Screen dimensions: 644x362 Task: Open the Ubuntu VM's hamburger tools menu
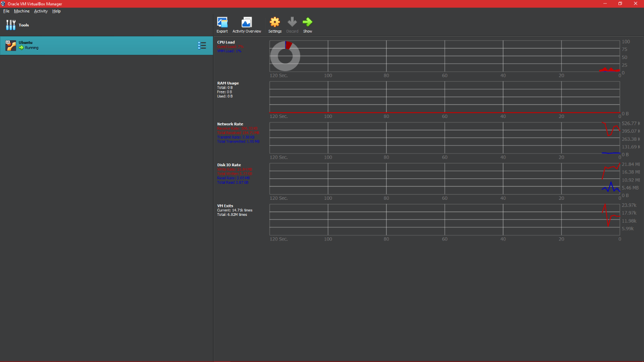tap(202, 45)
